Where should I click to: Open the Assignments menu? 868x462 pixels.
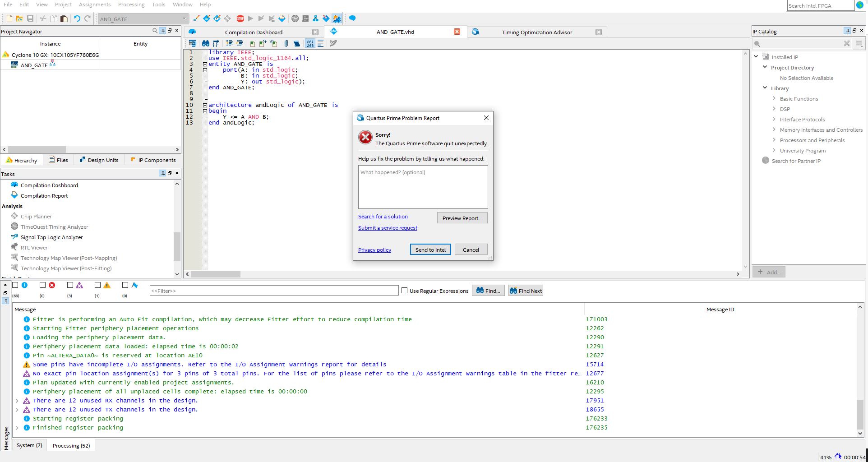point(95,5)
